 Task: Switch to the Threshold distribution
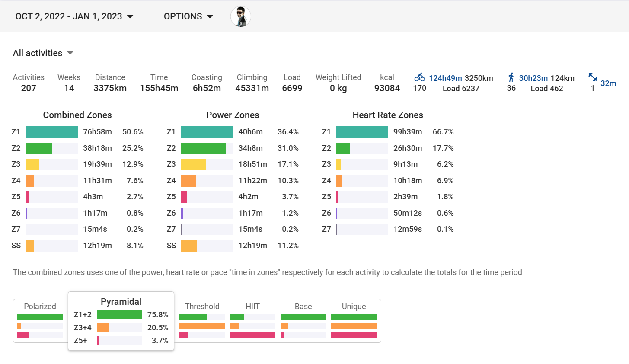tap(202, 320)
